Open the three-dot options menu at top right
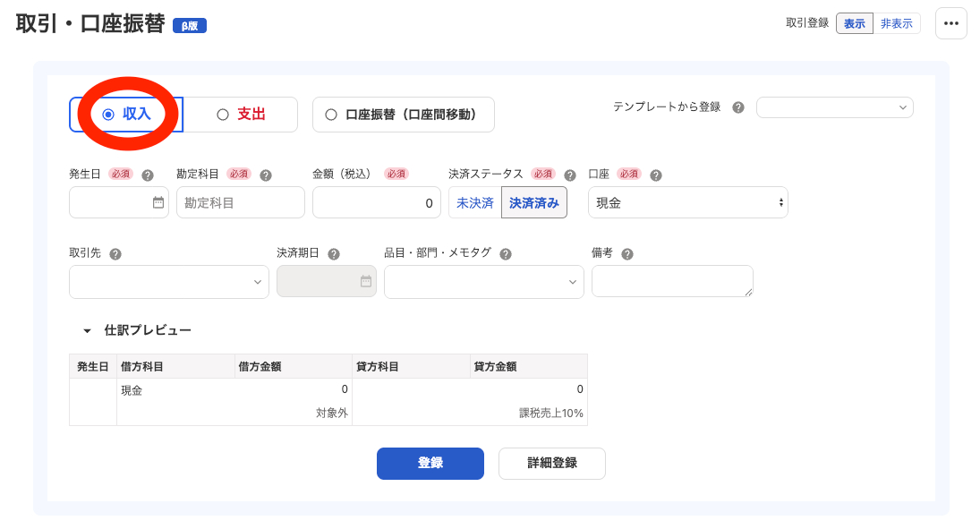This screenshot has height=529, width=980. point(950,23)
